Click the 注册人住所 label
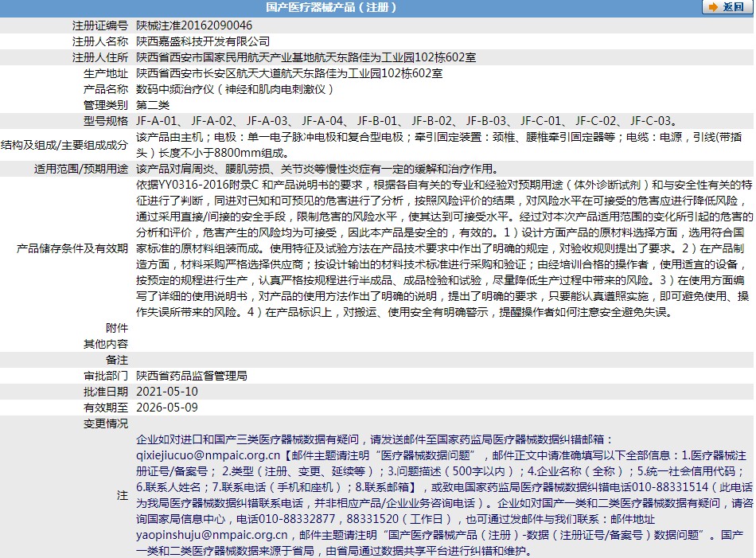This screenshot has height=558, width=756. [x=99, y=57]
